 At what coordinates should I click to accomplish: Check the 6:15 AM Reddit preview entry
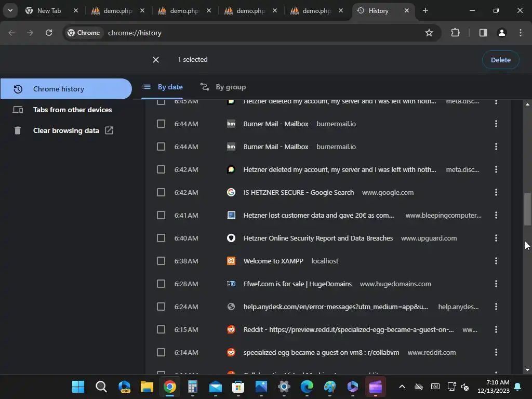161,329
